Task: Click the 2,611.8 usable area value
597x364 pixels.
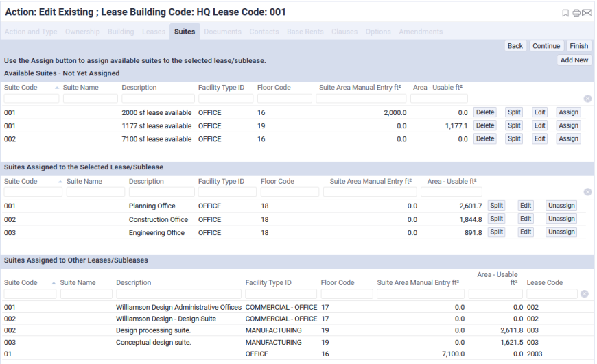Action: tap(512, 330)
